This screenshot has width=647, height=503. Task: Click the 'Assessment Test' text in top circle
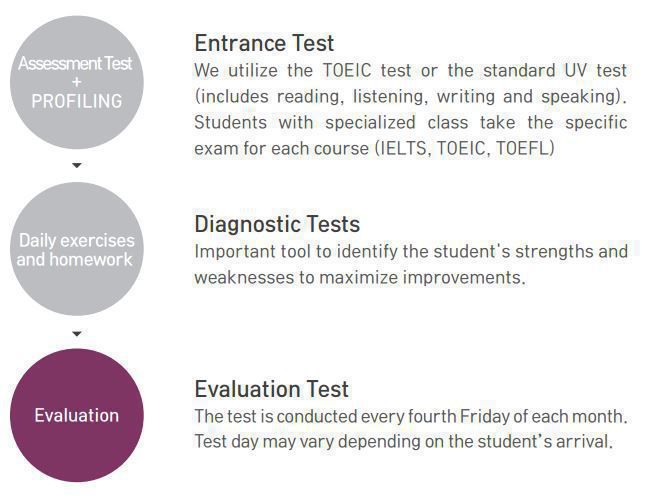(x=75, y=64)
